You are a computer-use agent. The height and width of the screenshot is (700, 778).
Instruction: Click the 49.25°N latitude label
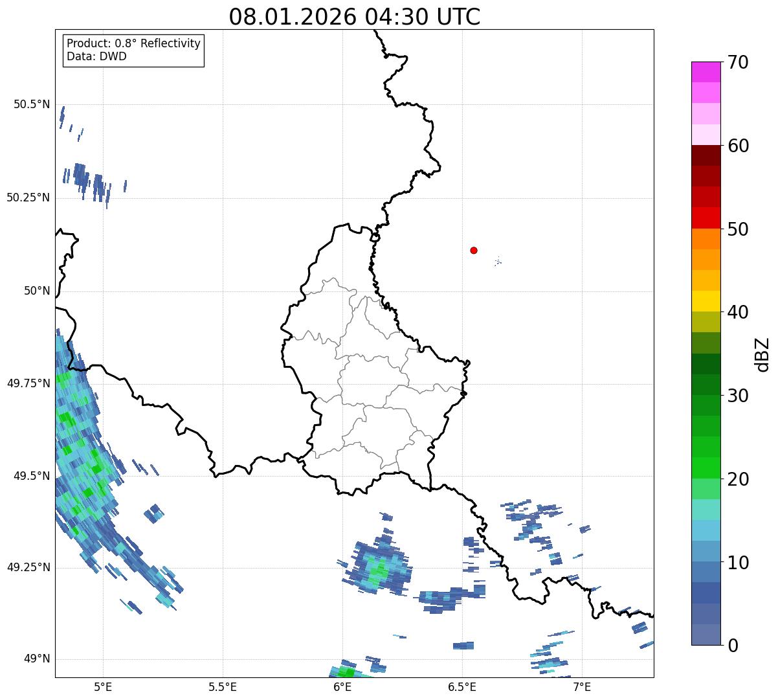(x=28, y=567)
